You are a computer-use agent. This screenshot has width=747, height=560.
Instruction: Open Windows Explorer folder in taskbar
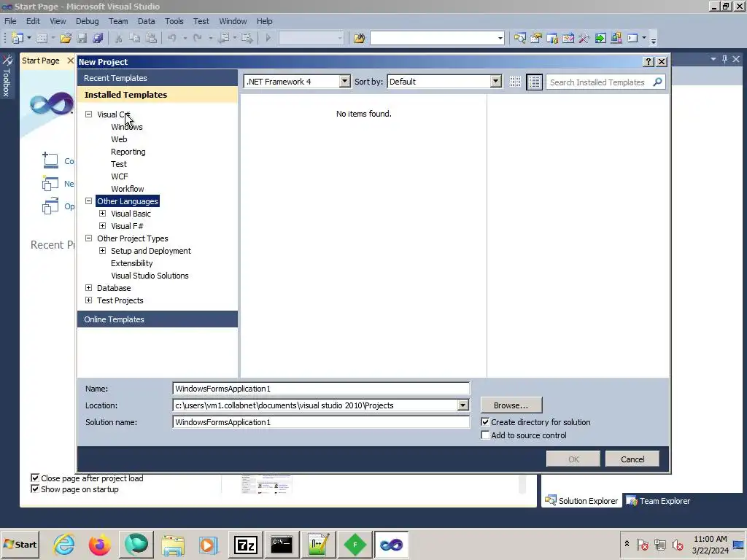[x=172, y=544]
